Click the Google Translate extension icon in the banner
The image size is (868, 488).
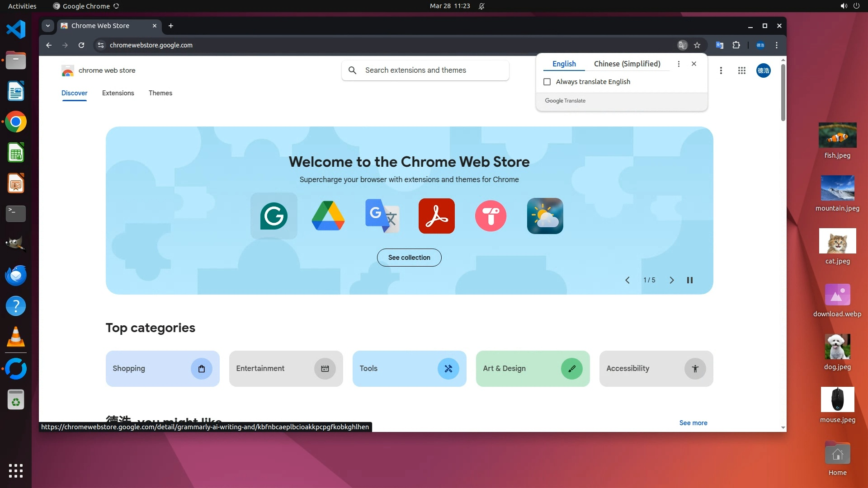(x=382, y=216)
